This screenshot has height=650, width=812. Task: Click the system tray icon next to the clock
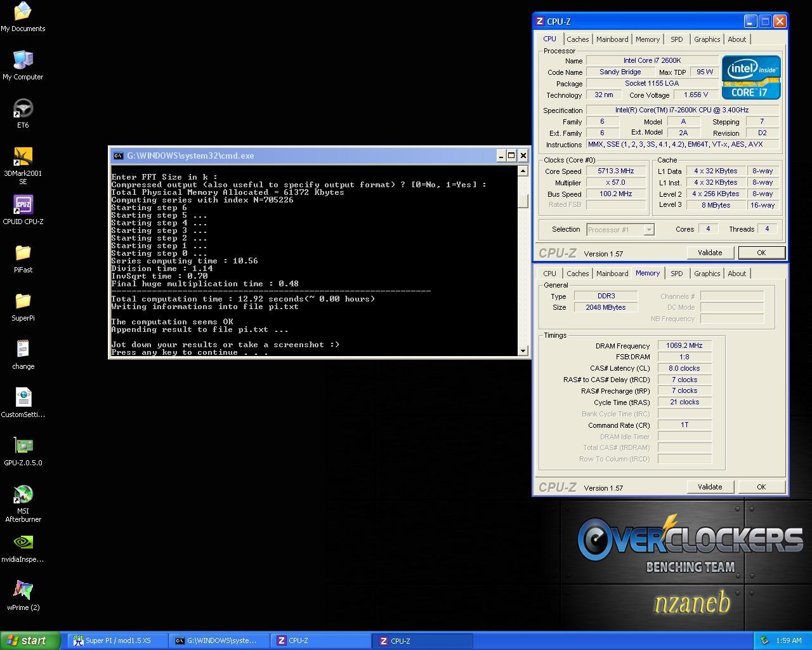[x=764, y=640]
